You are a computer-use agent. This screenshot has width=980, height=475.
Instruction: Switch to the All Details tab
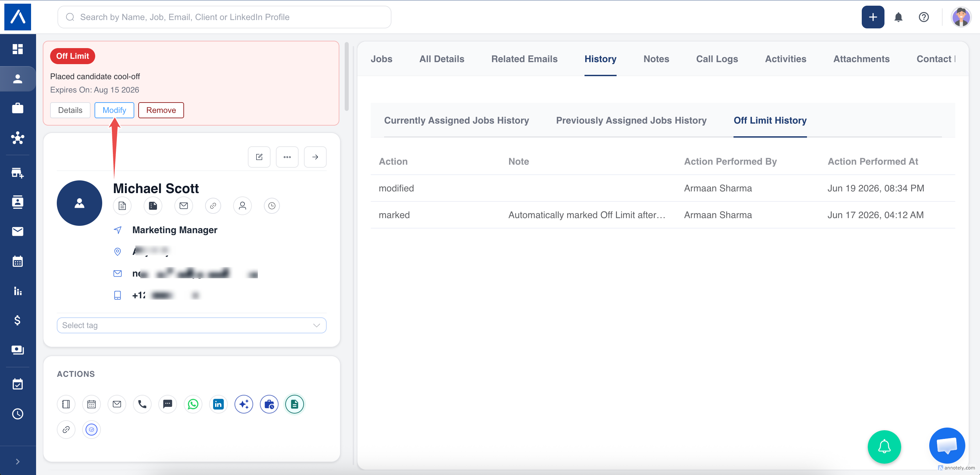[442, 59]
